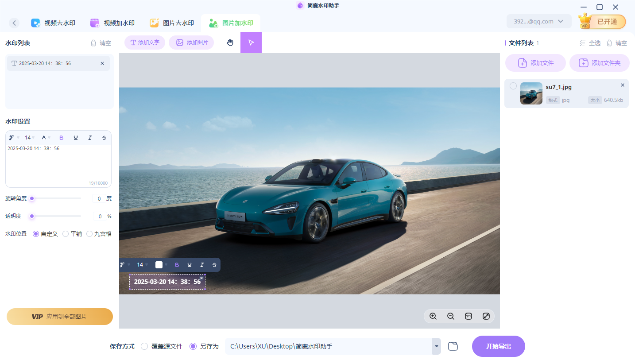Clear the 文件列表 with 清空

[617, 43]
